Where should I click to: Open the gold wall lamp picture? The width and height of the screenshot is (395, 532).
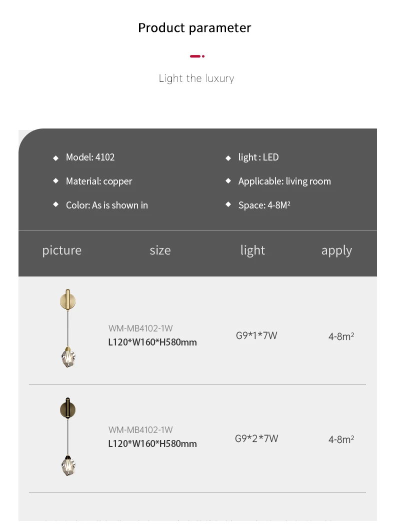click(67, 328)
